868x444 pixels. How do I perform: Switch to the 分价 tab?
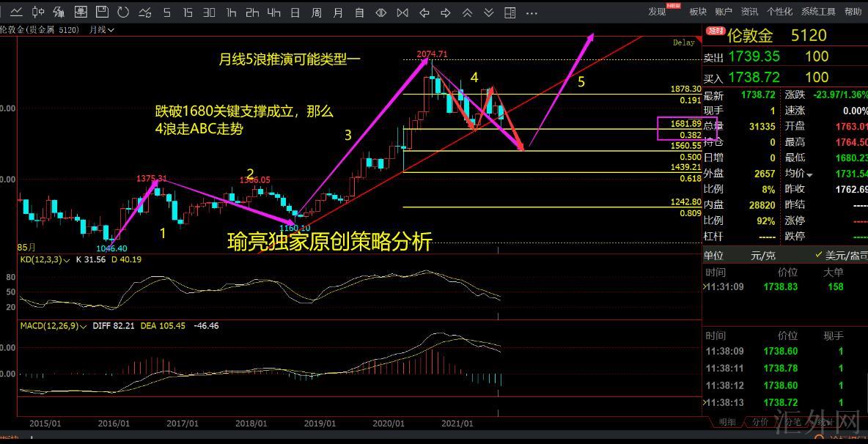(760, 423)
